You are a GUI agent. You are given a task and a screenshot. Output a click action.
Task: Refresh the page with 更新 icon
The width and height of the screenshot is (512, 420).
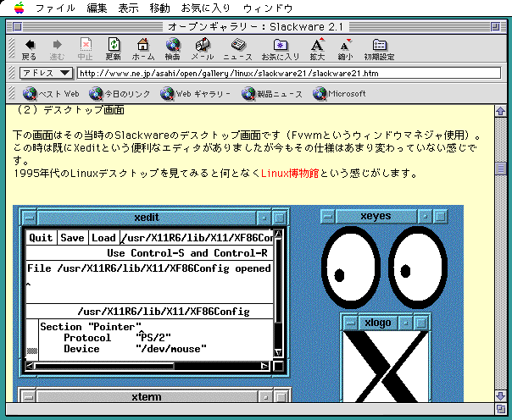click(x=114, y=49)
